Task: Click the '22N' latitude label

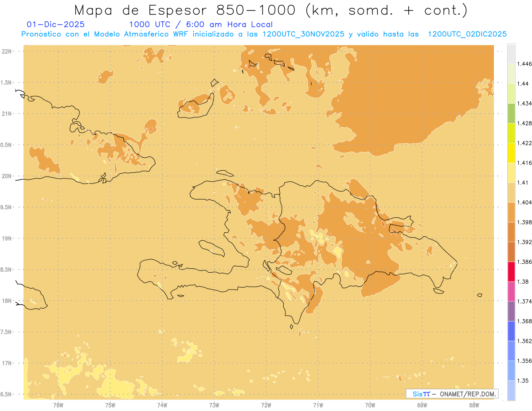Action: [7, 51]
